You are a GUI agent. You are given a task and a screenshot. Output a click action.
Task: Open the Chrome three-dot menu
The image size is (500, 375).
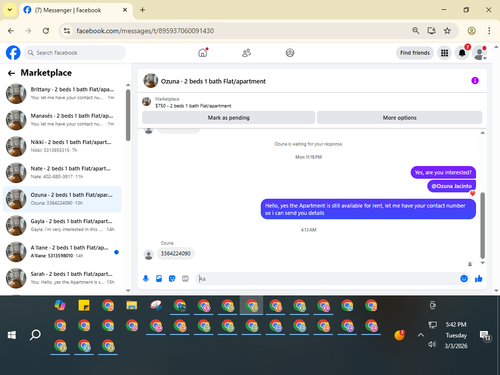pyautogui.click(x=489, y=31)
